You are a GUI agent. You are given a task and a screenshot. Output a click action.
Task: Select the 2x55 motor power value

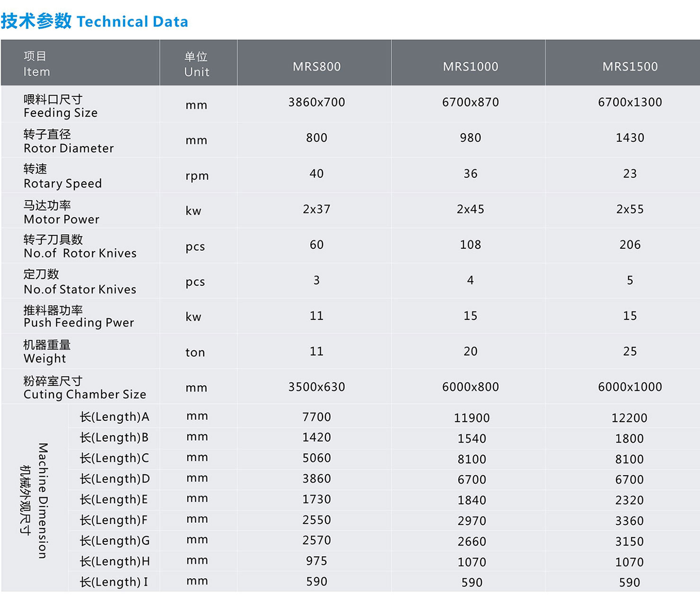point(629,209)
